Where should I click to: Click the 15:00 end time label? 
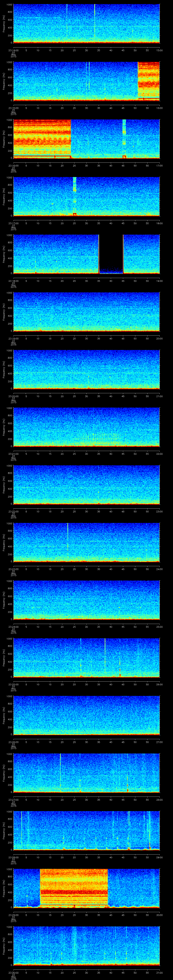(160, 50)
